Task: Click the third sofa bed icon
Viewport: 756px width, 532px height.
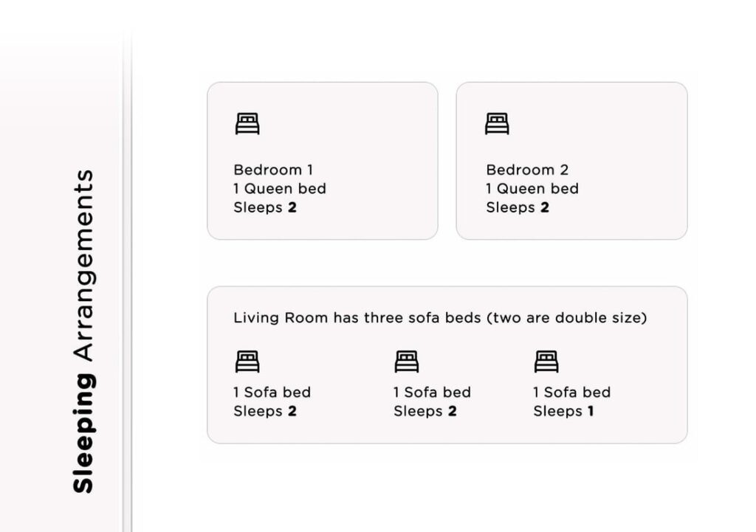Action: [546, 362]
